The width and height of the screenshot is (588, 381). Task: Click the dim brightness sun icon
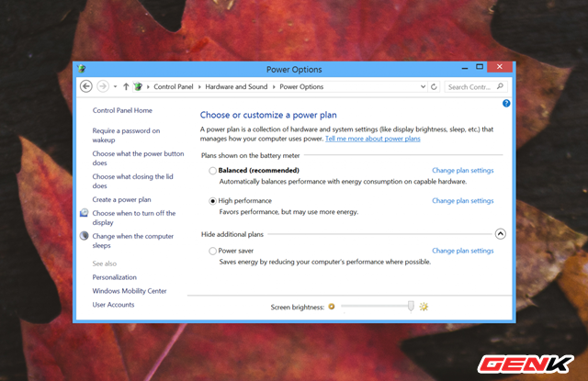pos(332,307)
